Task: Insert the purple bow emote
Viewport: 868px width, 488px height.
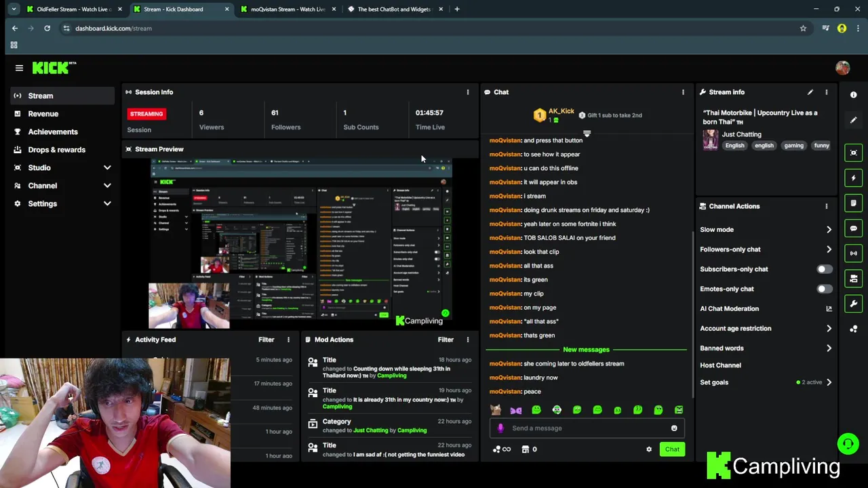Action: [516, 410]
